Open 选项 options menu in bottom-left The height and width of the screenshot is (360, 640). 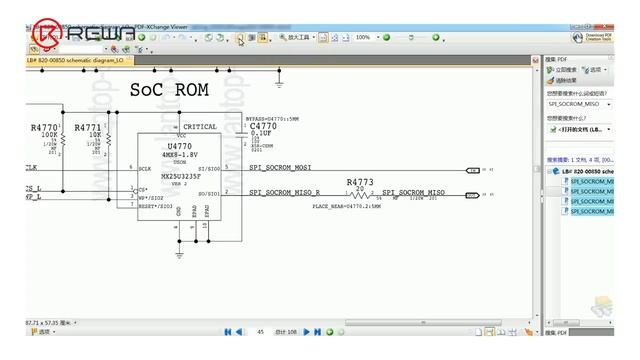point(43,332)
